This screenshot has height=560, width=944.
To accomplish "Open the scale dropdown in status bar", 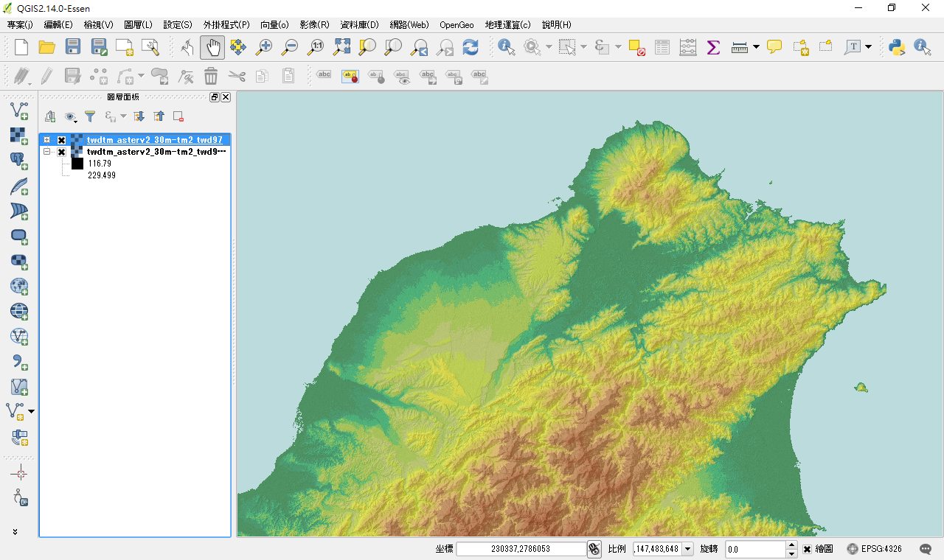I will click(x=688, y=549).
